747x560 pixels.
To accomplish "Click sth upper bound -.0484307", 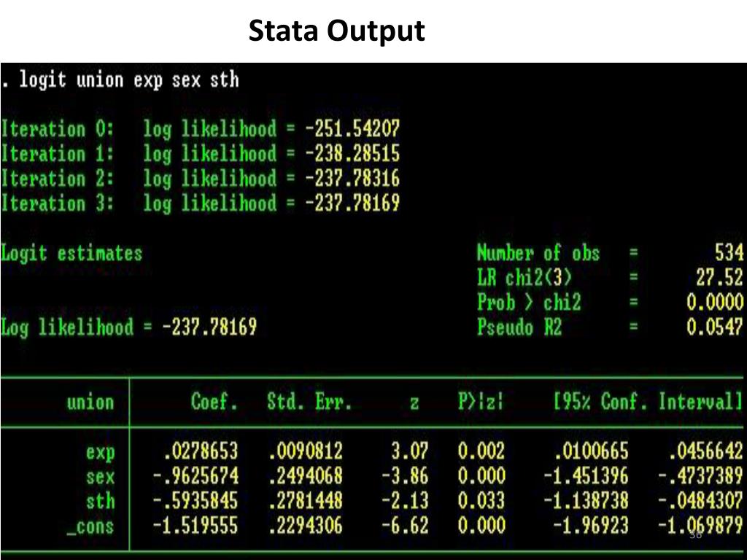I will pos(701,501).
